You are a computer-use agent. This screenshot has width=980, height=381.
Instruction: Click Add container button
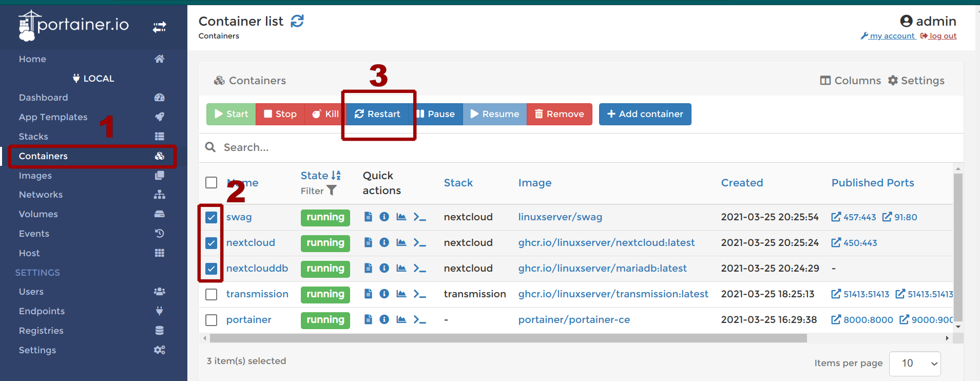(645, 114)
